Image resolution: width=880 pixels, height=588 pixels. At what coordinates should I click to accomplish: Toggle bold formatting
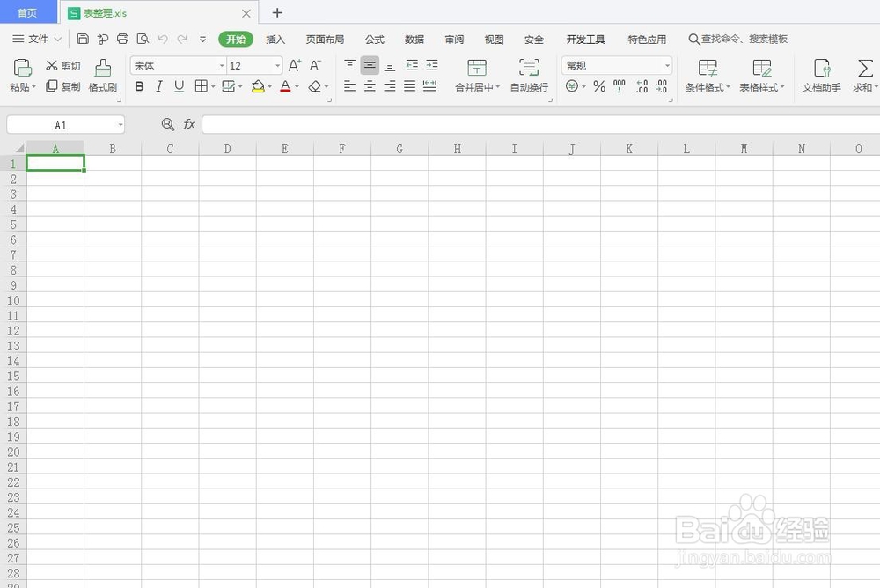(x=139, y=86)
